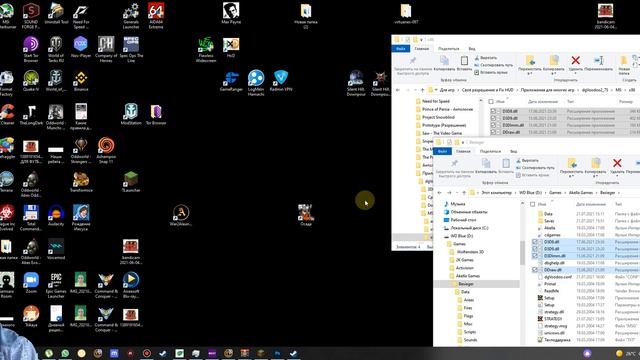This screenshot has height=360, width=640.
Task: Select the Uninstall Tool desktop icon
Action: (56, 13)
